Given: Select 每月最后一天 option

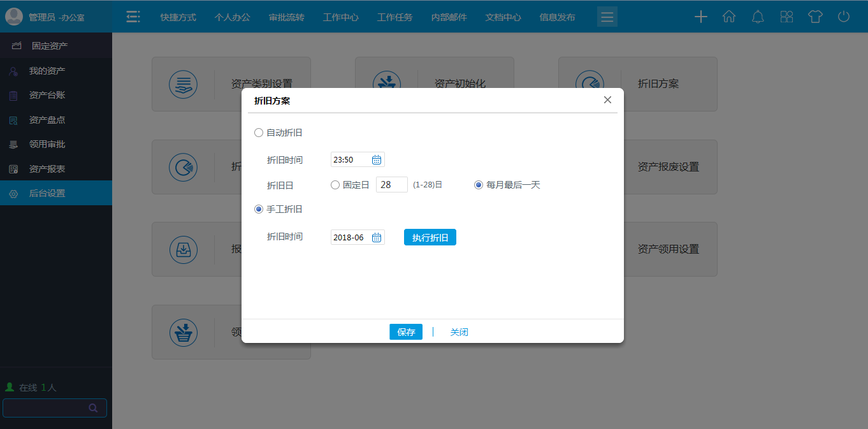Looking at the screenshot, I should (x=478, y=184).
